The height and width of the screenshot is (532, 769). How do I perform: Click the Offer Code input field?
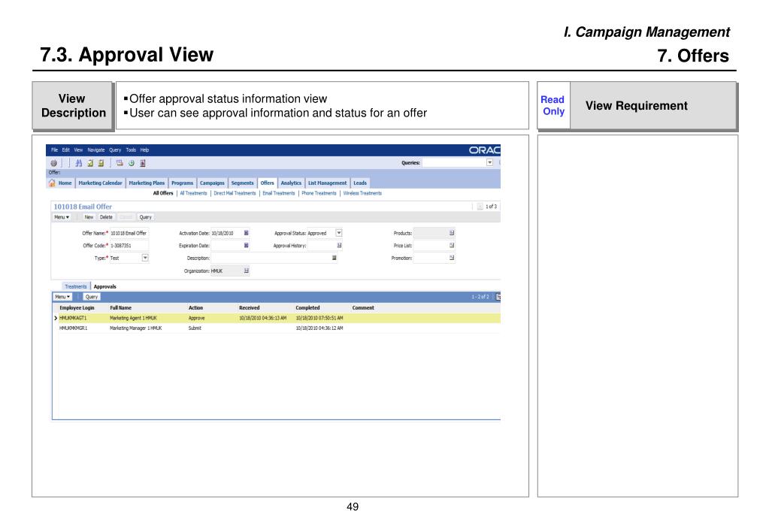[129, 245]
